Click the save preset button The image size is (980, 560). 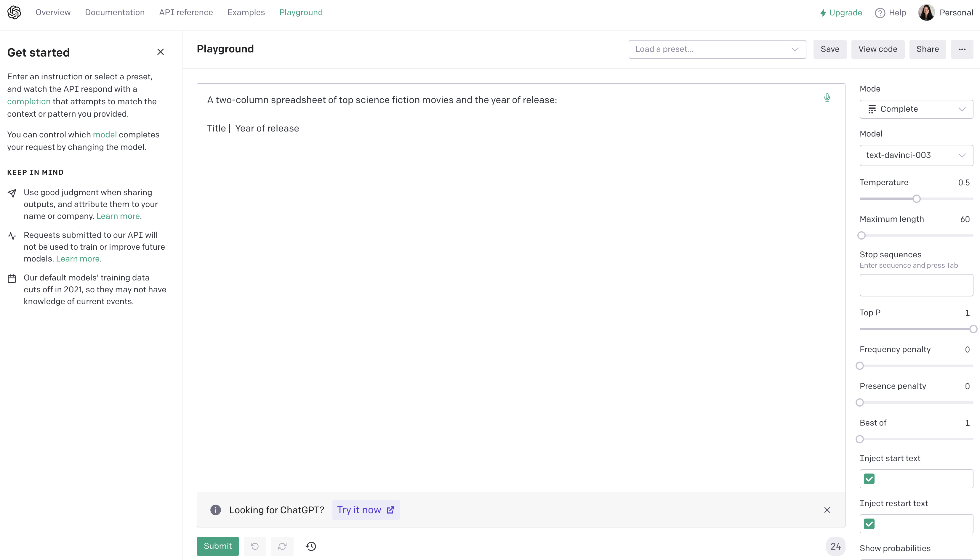830,49
